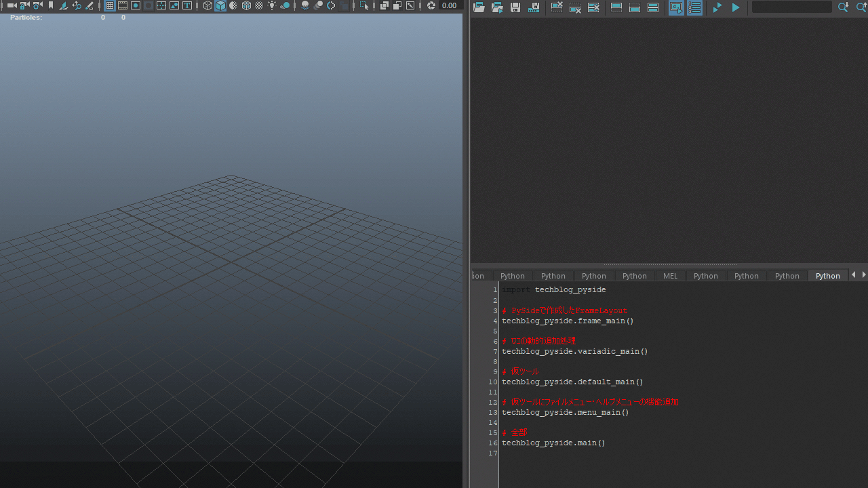Click the Clear All icon in Script Editor
Screen dimensions: 868x488
pyautogui.click(x=593, y=7)
